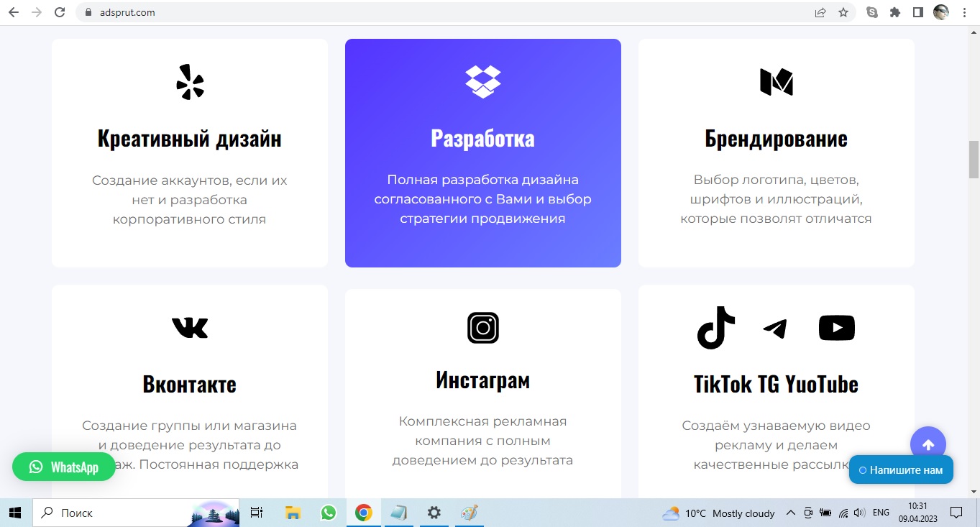Click the text 'Комплексная рекламная'
Screen dimensions: 980x527
point(483,421)
